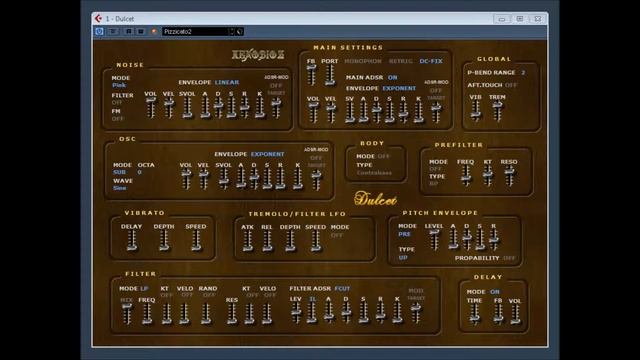The width and height of the screenshot is (640, 360).
Task: Change Pitch Envelope MODE PRE
Action: coord(404,234)
